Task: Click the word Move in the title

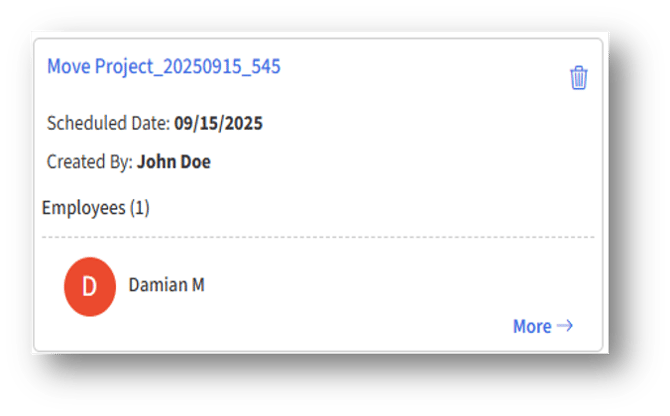Action: [69, 66]
